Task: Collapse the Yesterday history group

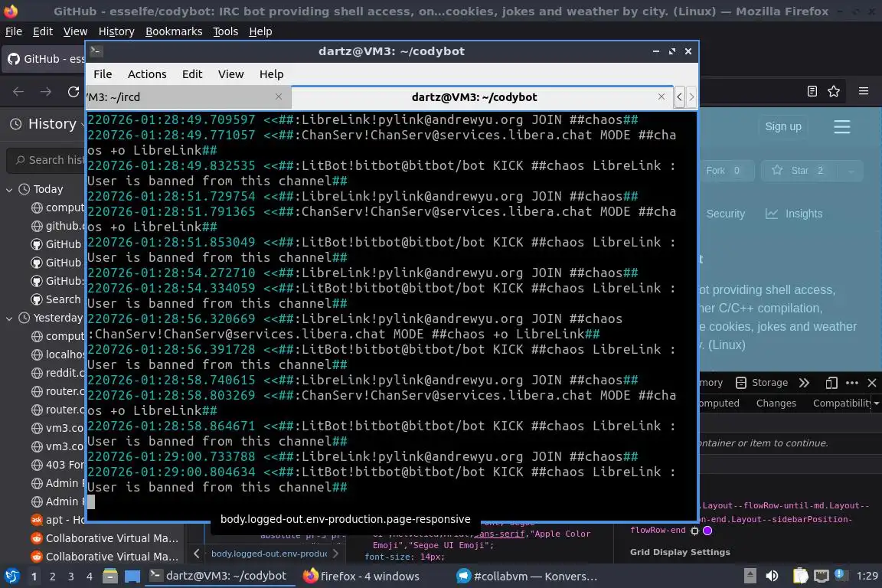Action: 9,318
